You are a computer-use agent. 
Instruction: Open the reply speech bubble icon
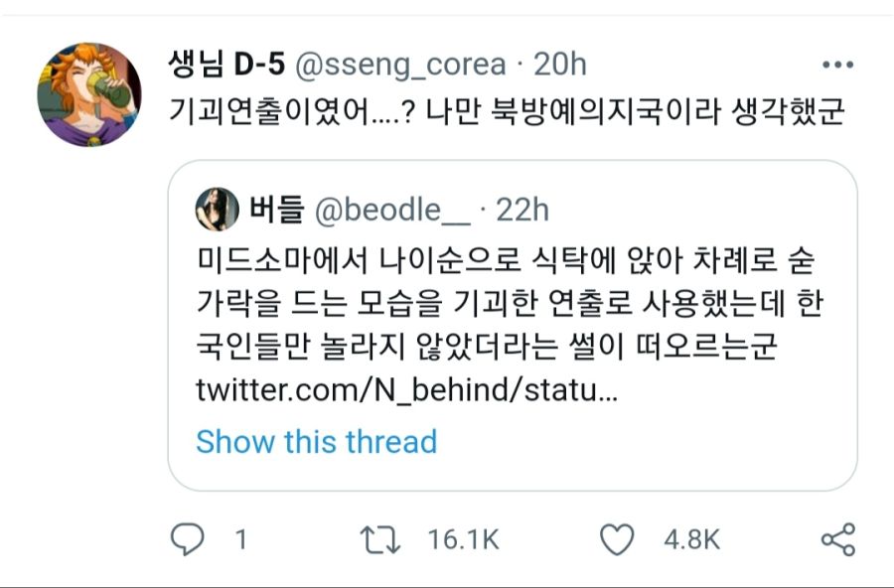(x=188, y=539)
